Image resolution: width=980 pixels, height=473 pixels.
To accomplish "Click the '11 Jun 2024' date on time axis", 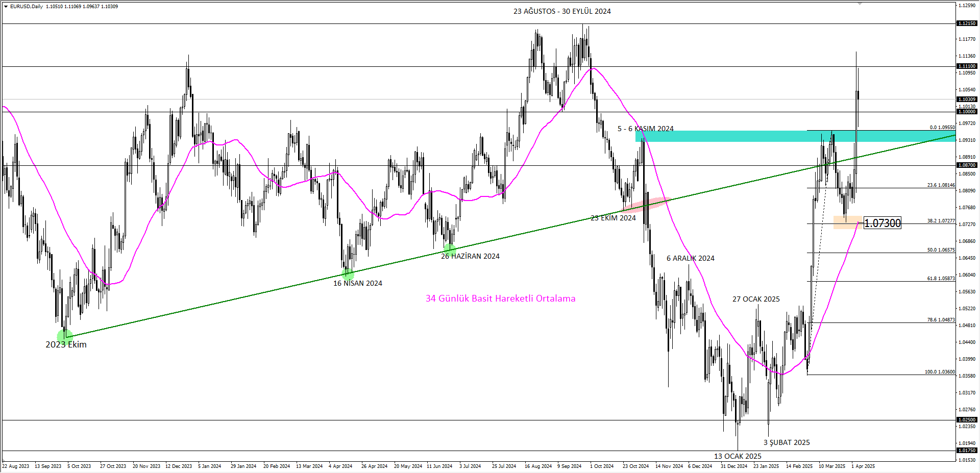I will (439, 466).
